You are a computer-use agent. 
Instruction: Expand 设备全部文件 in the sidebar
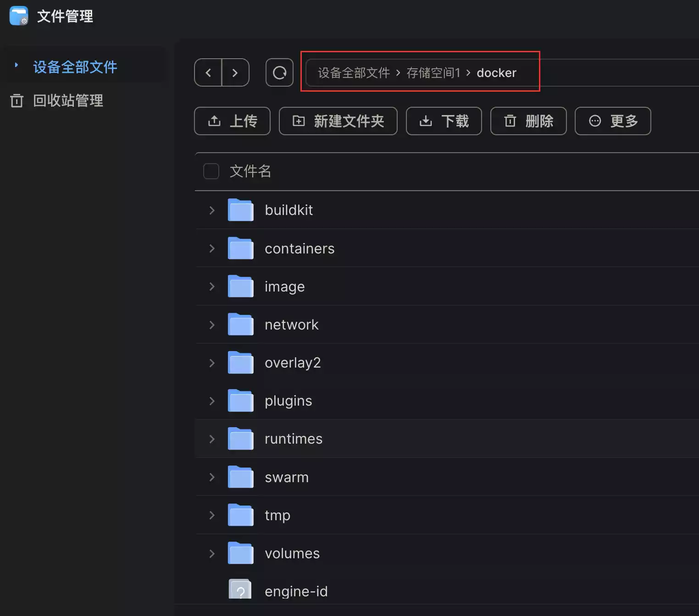coord(17,65)
